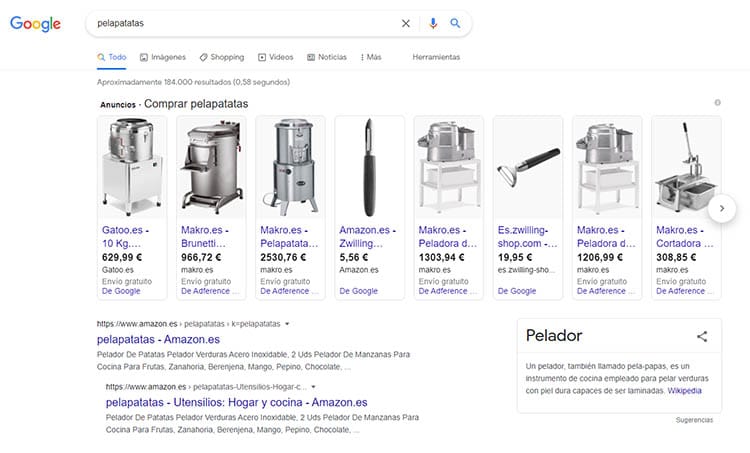The width and height of the screenshot is (750, 453).
Task: Switch to the Videos tab
Action: [276, 57]
